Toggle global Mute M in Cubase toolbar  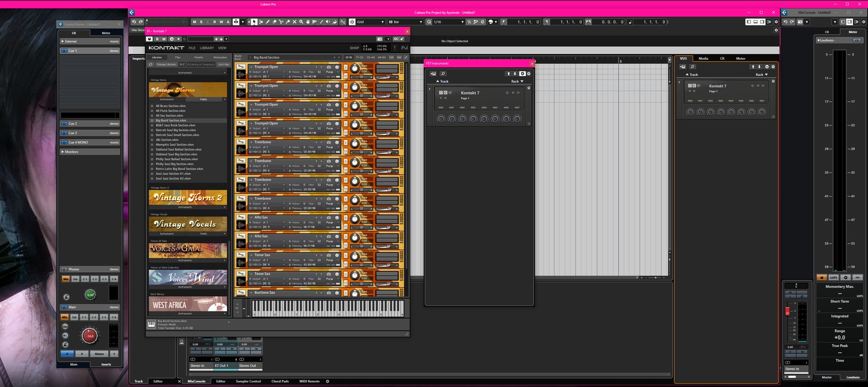(194, 22)
